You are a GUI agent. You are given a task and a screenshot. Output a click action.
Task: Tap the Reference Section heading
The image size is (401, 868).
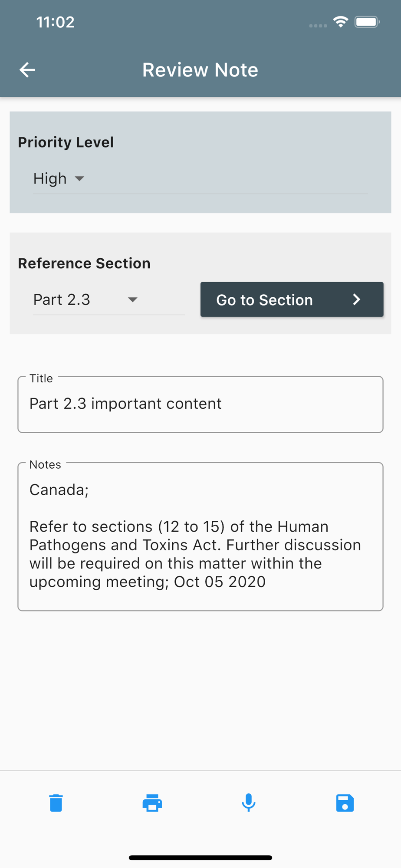tap(84, 263)
